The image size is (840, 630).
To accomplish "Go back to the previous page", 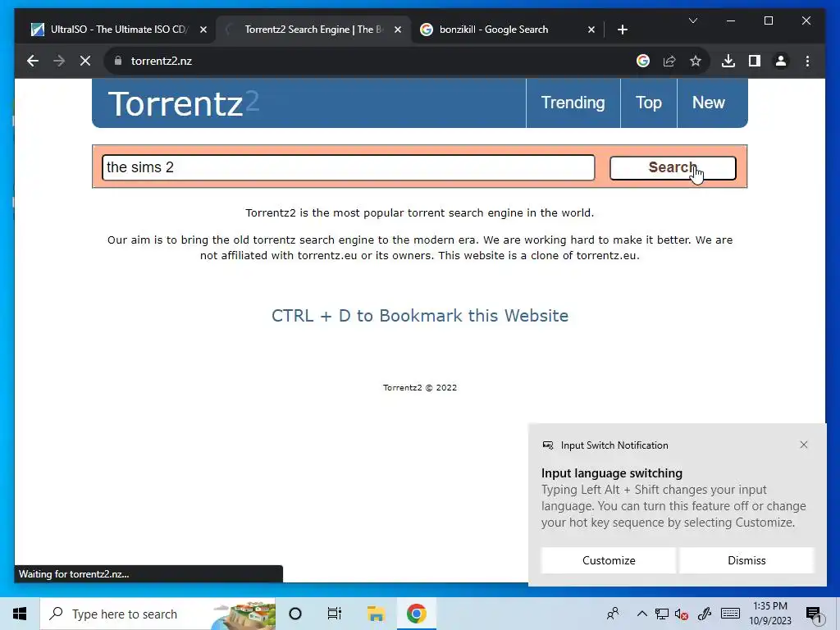I will point(33,61).
